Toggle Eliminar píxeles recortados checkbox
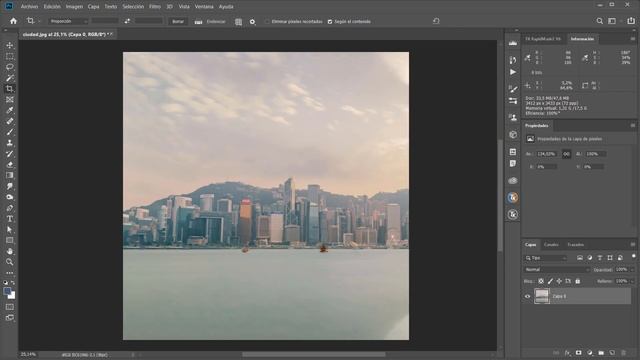This screenshot has width=640, height=360. (267, 22)
